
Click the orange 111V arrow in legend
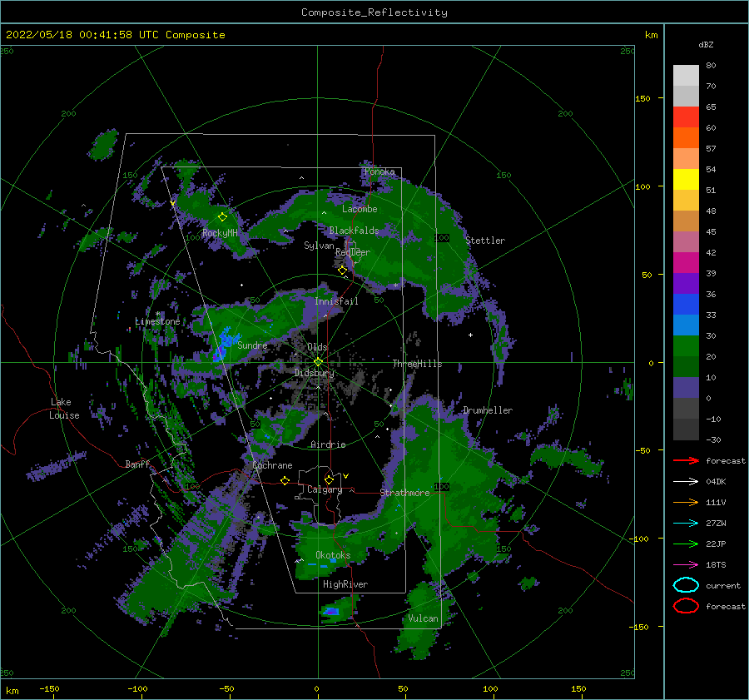[686, 502]
